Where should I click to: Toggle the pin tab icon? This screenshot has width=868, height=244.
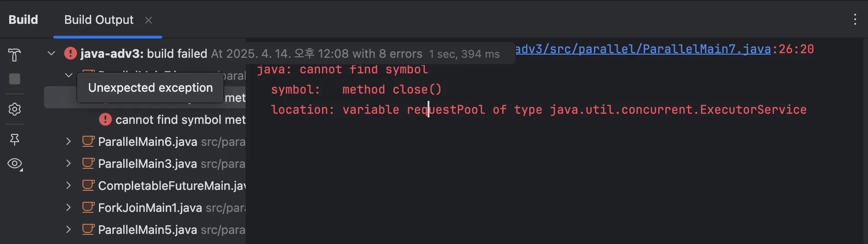[15, 139]
